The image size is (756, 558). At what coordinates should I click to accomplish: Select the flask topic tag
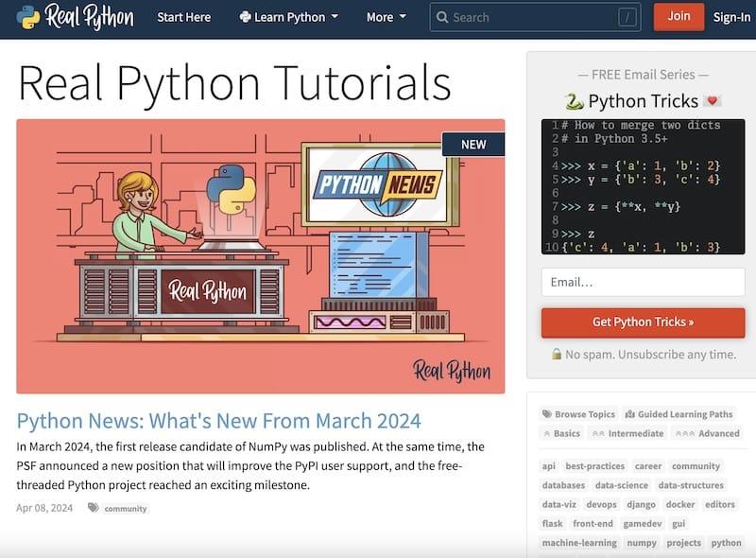tap(552, 524)
